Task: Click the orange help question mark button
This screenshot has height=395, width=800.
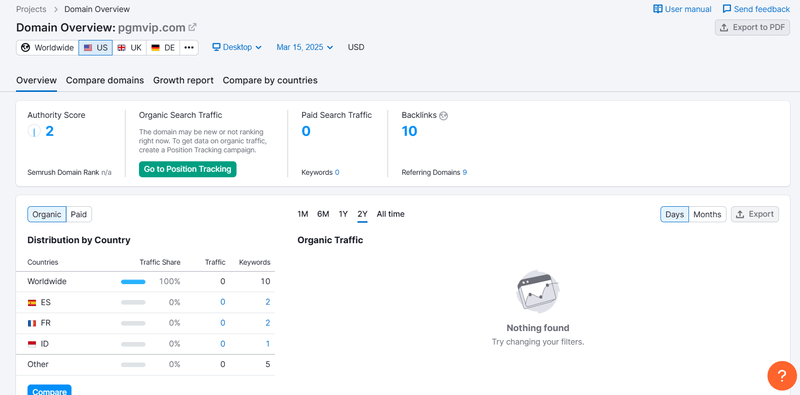Action: [x=782, y=376]
